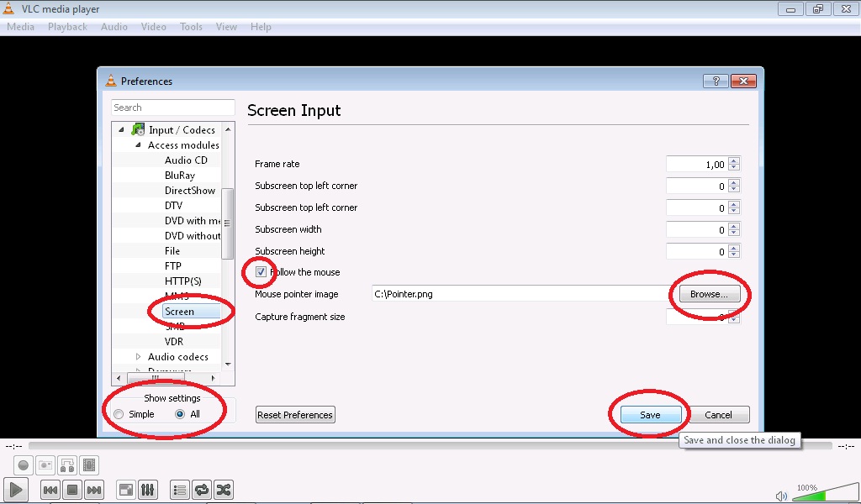This screenshot has height=504, width=861.
Task: Decrease the Frame rate value with the down arrow
Action: click(x=734, y=168)
